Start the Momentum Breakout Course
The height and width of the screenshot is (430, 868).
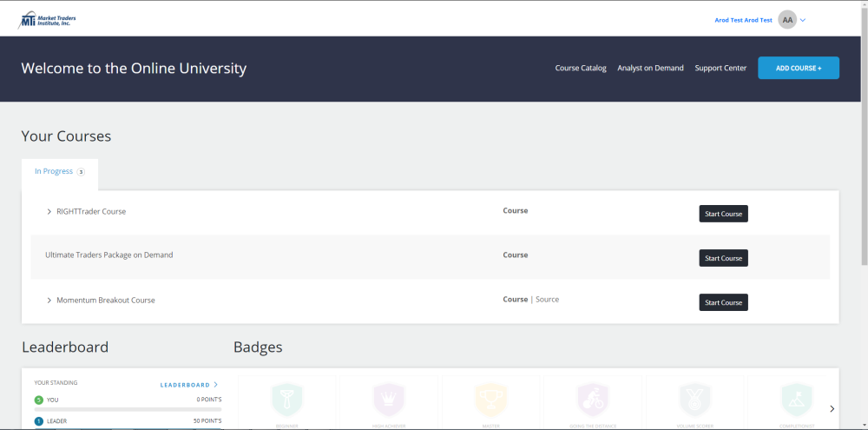coord(724,302)
